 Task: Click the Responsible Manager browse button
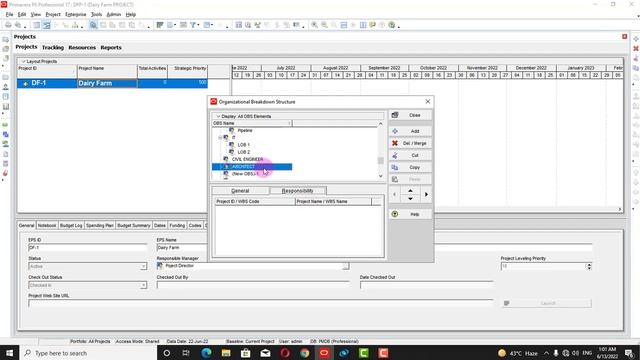tap(345, 266)
